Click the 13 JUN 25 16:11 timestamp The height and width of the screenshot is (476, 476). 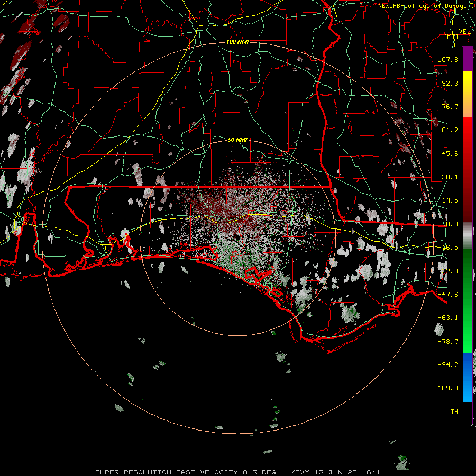coord(350,472)
